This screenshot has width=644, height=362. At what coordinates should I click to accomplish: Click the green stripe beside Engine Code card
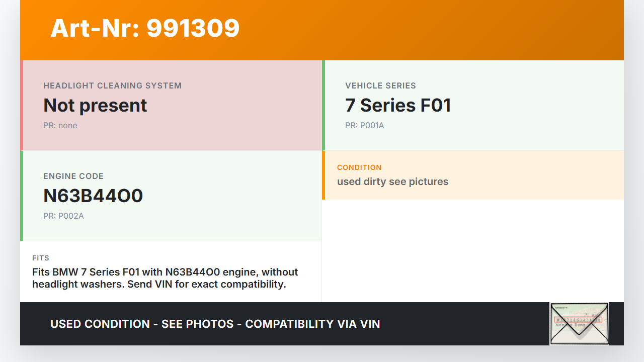(x=22, y=196)
